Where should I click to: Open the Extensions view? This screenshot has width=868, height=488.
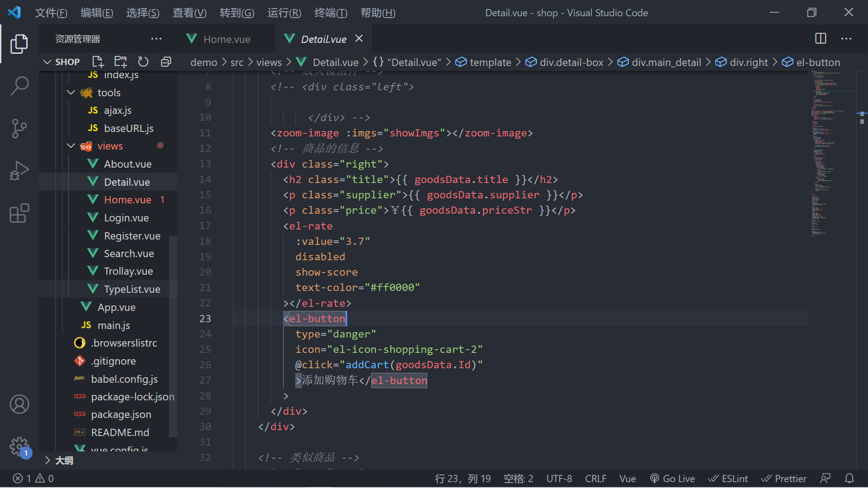(19, 213)
